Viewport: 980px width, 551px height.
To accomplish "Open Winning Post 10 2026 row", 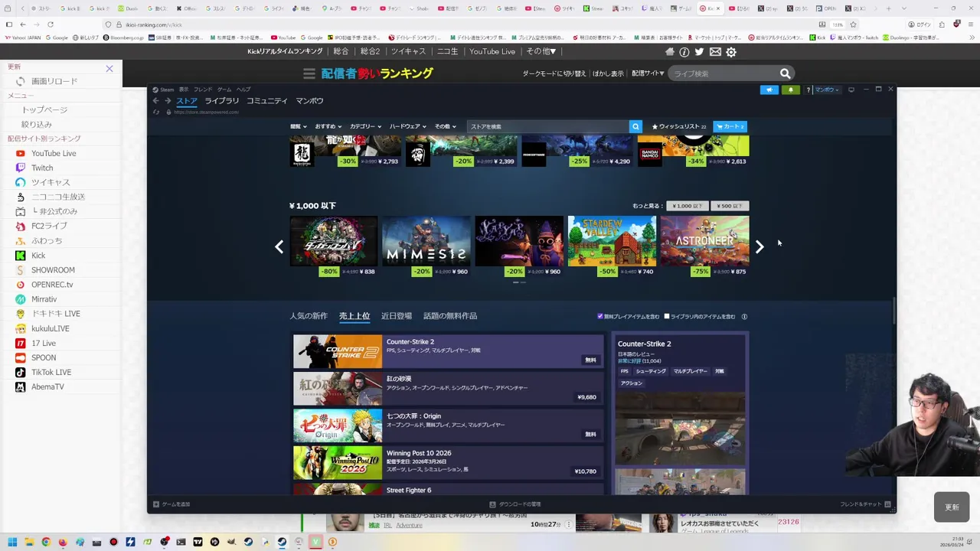I will [x=449, y=462].
